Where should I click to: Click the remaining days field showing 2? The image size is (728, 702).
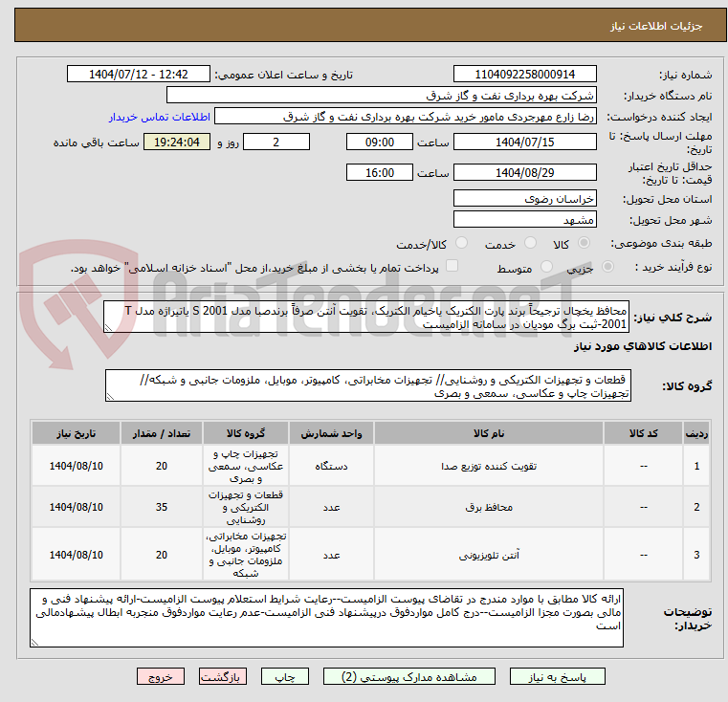click(276, 143)
